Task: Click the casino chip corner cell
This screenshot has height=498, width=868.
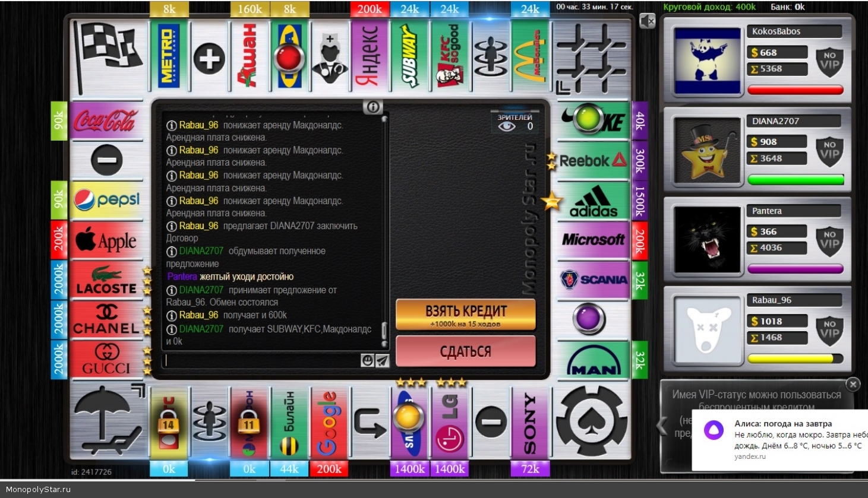Action: [x=592, y=423]
